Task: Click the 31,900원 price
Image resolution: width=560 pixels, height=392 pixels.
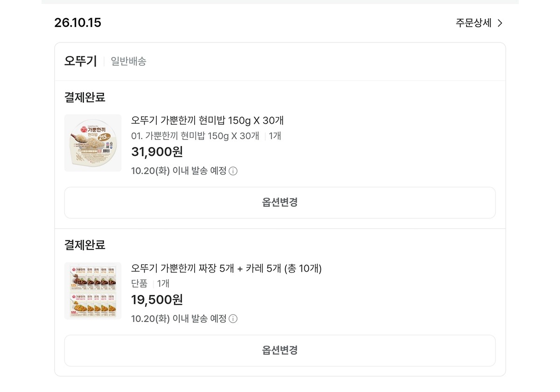Action: [x=157, y=152]
